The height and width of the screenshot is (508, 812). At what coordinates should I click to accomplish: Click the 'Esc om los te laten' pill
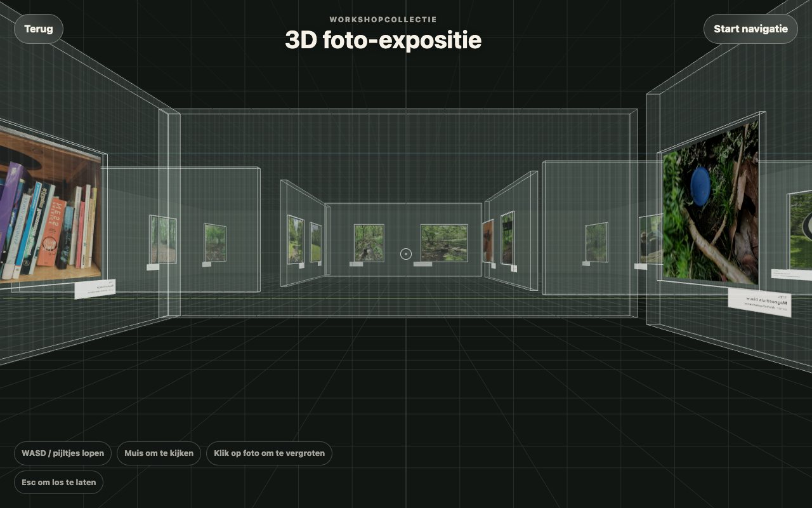click(58, 482)
